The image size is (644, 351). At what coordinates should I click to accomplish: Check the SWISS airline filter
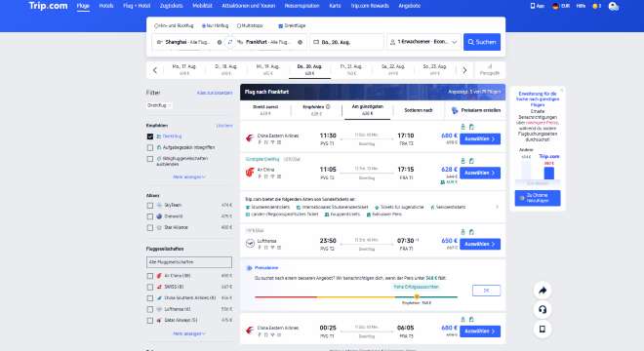click(x=150, y=287)
